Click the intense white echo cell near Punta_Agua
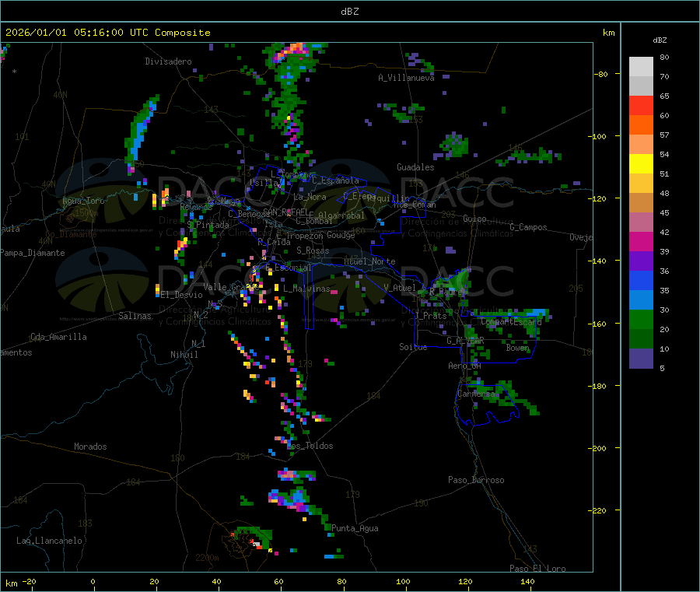 click(x=256, y=543)
